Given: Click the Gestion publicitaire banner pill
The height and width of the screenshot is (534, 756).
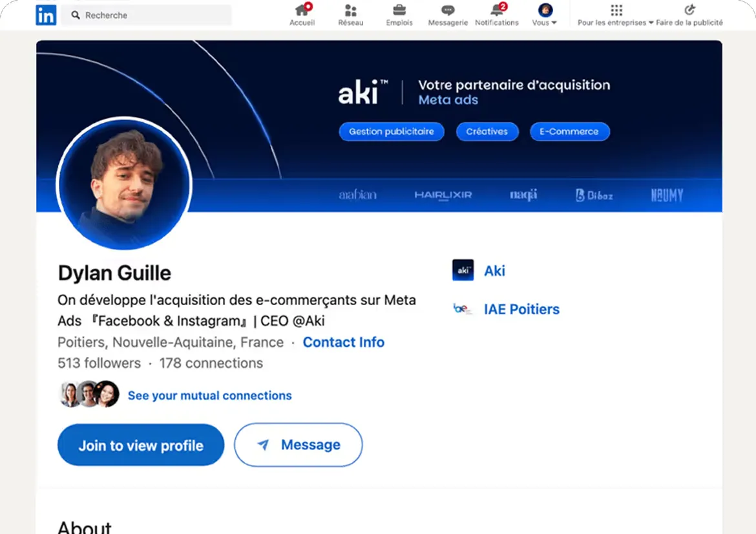Looking at the screenshot, I should (392, 132).
